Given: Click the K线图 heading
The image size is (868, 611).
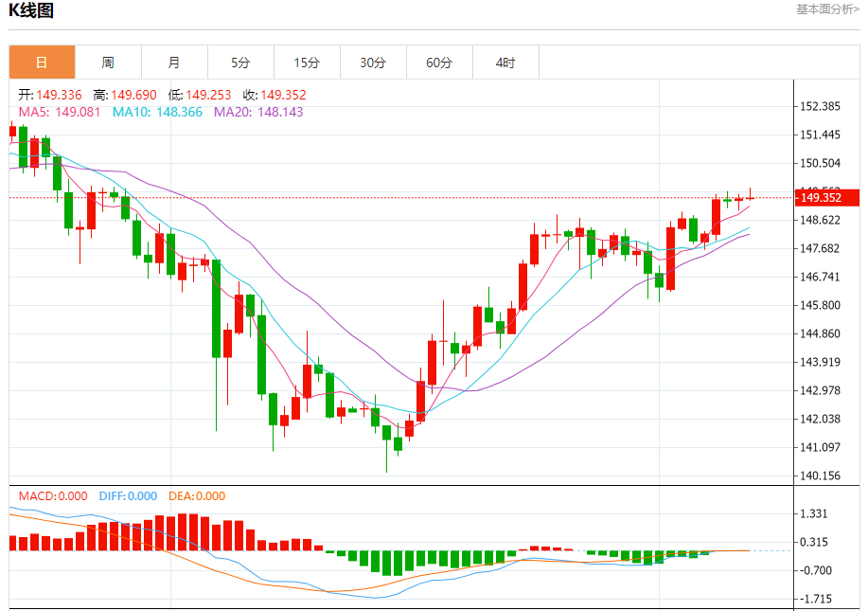Looking at the screenshot, I should [x=31, y=10].
